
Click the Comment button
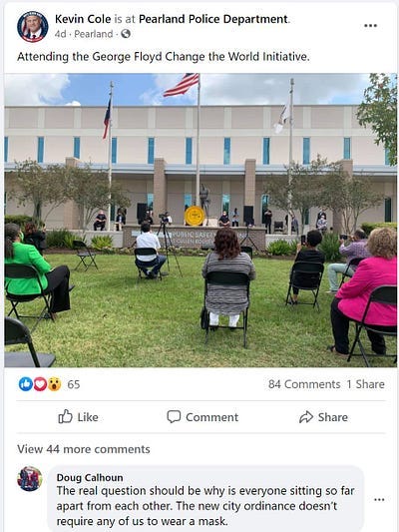(202, 416)
